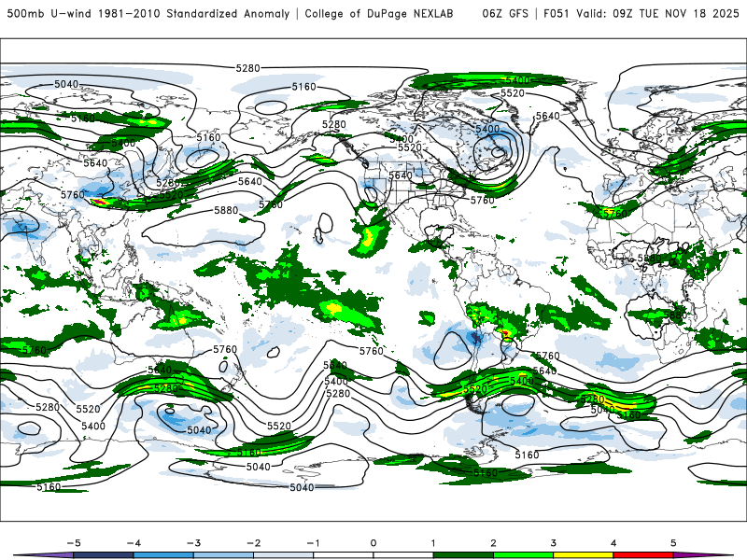Click 'Valid: 09Z TUE NOV 18 2025' text
Viewport: 747px width, 560px height.
pos(658,13)
